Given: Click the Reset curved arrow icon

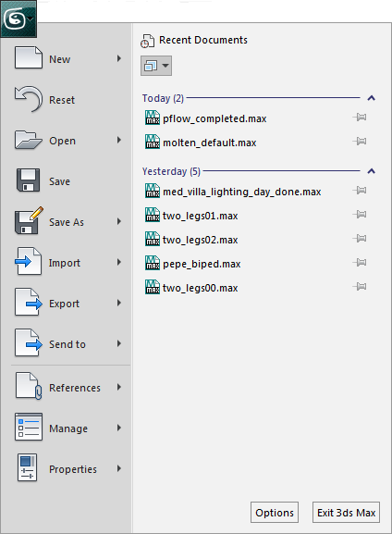Looking at the screenshot, I should pyautogui.click(x=29, y=99).
